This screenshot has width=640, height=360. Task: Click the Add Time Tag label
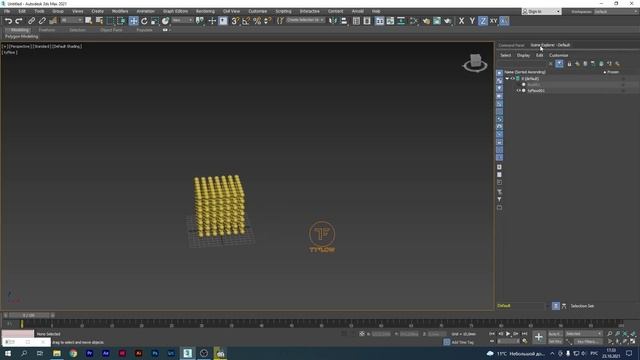coord(462,342)
